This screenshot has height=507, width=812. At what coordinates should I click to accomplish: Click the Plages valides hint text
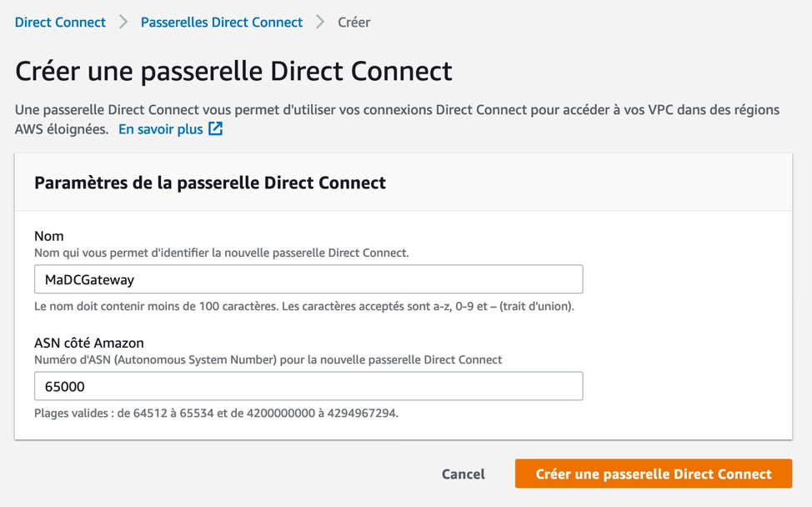coord(216,413)
